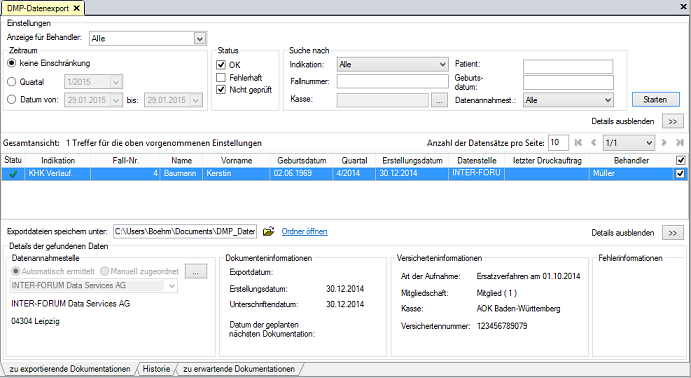Sort by 'letzter Druckauftrag' column header
This screenshot has height=378, width=691.
click(x=547, y=160)
